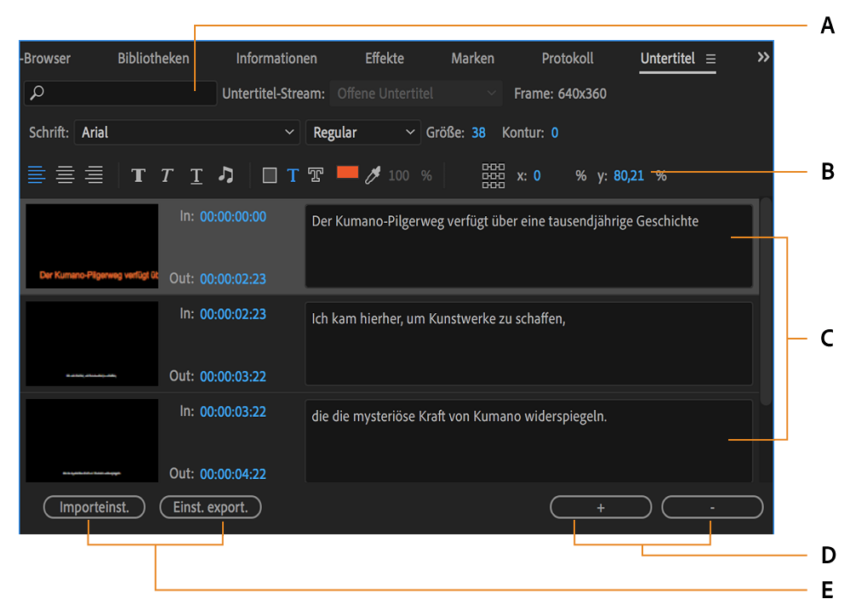Image resolution: width=867 pixels, height=616 pixels.
Task: Click the Importeinst. button
Action: pos(94,507)
